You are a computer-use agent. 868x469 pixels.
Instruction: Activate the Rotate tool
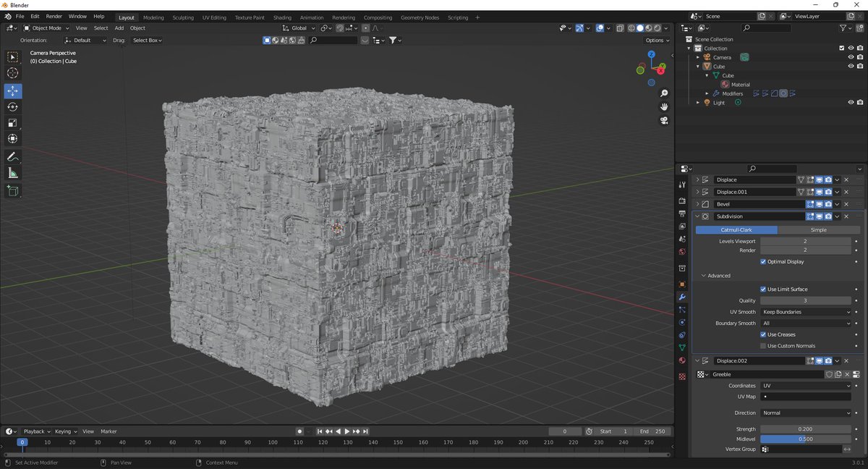[13, 107]
